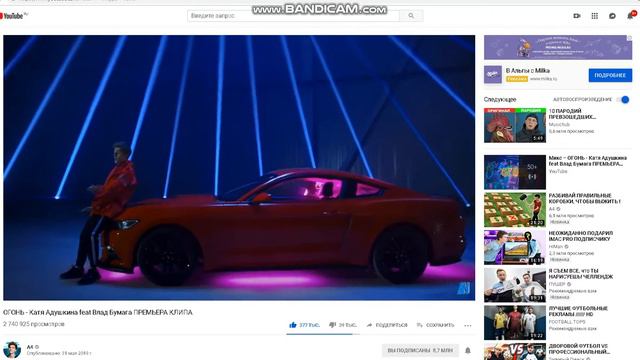Focus the YouTube search input field
Image resolution: width=640 pixels, height=360 pixels.
(x=293, y=16)
